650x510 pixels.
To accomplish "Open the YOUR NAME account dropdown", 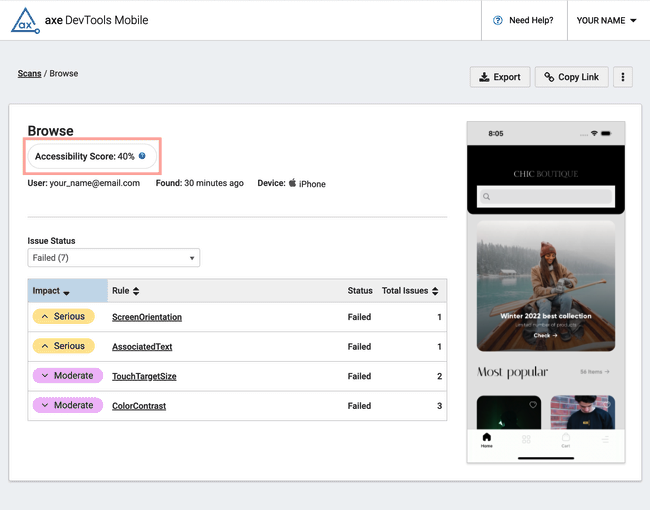I will pyautogui.click(x=606, y=20).
